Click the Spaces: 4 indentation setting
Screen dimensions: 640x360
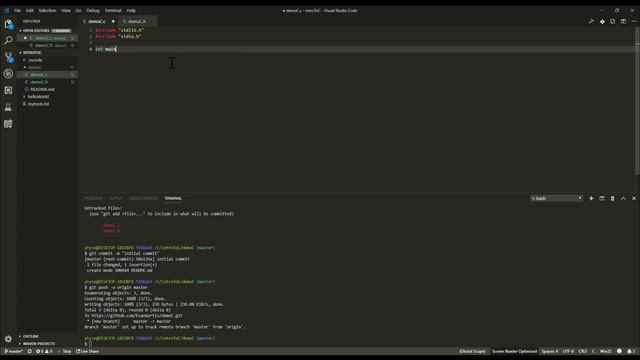click(x=550, y=351)
